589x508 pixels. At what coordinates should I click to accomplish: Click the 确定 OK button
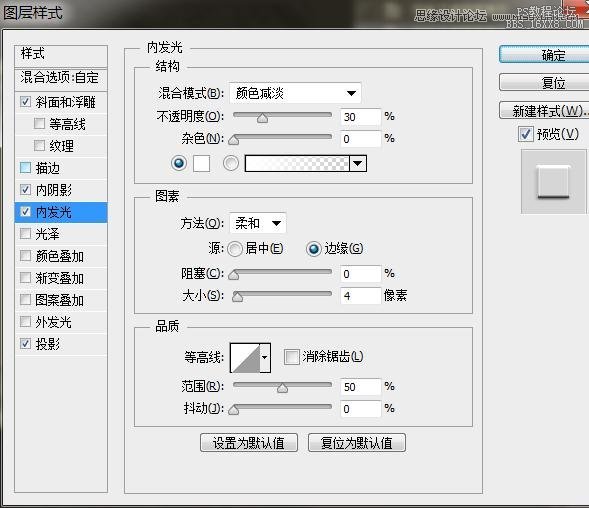[x=544, y=55]
